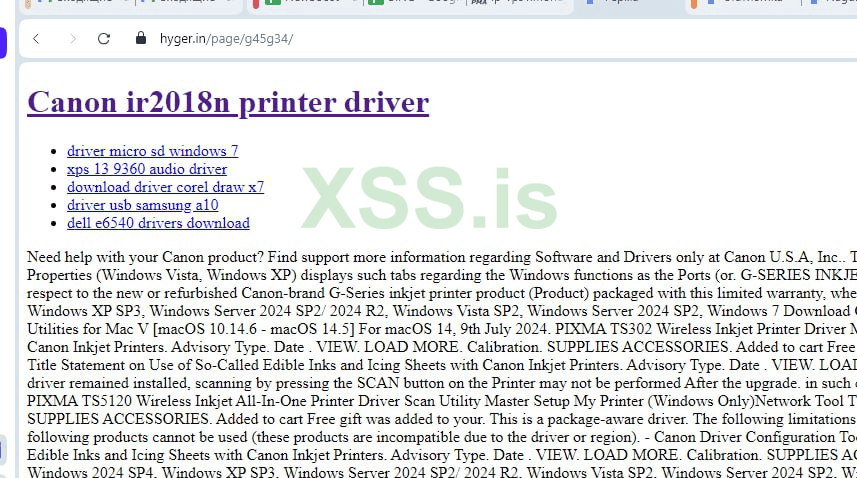Open the 'driver usb samsung a10' link
The height and width of the screenshot is (478, 857).
coord(143,205)
